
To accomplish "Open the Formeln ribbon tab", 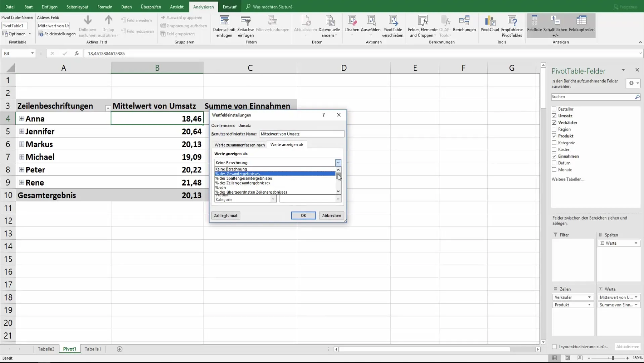I will 105,7.
